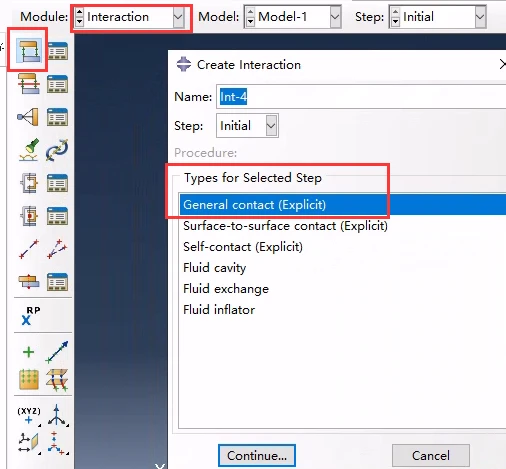The image size is (506, 469).
Task: Open the Interaction Property Manager
Action: click(58, 84)
